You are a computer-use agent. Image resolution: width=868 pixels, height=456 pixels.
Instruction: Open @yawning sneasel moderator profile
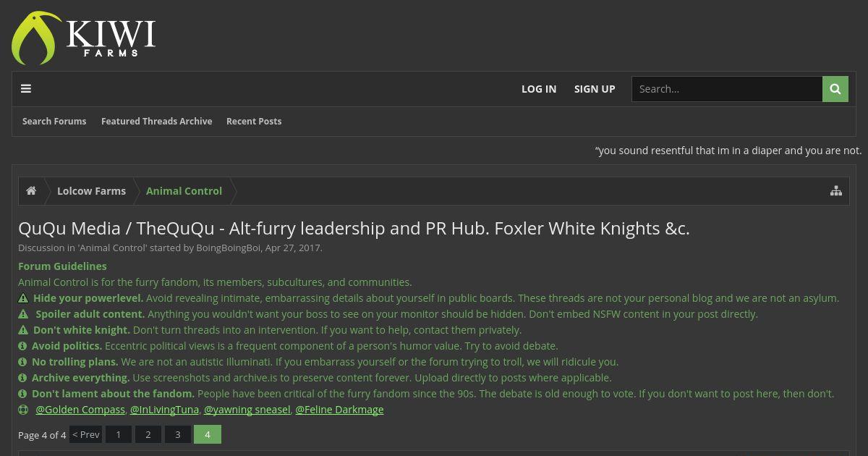pos(247,410)
